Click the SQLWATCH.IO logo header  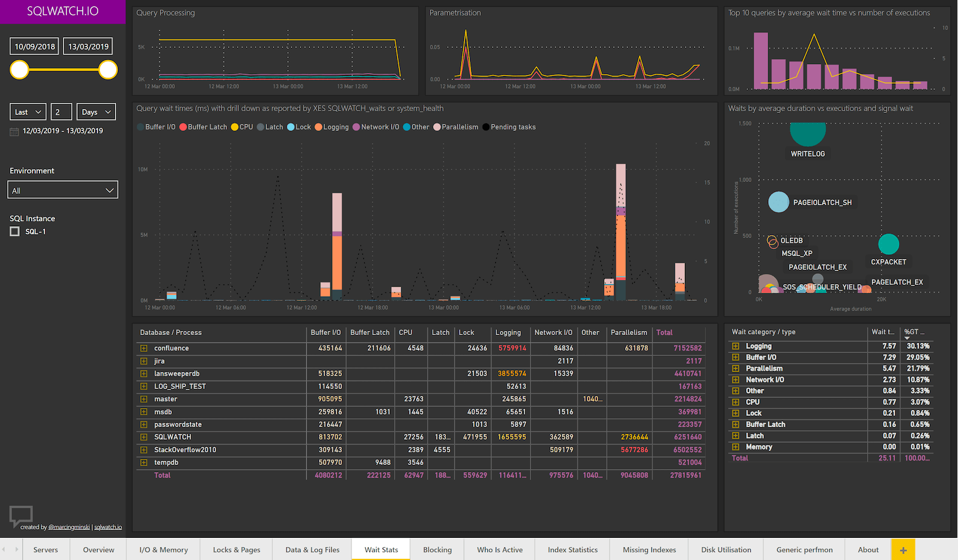click(62, 11)
